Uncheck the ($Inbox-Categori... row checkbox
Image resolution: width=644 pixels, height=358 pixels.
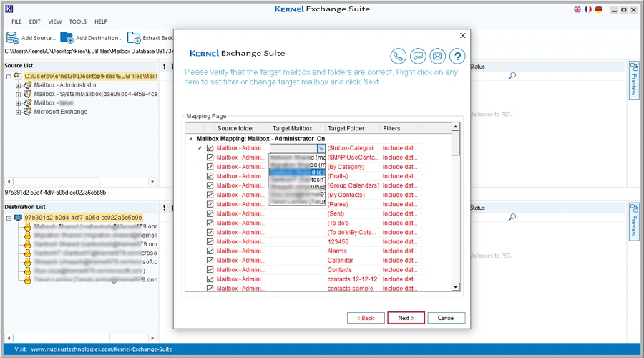(x=210, y=148)
